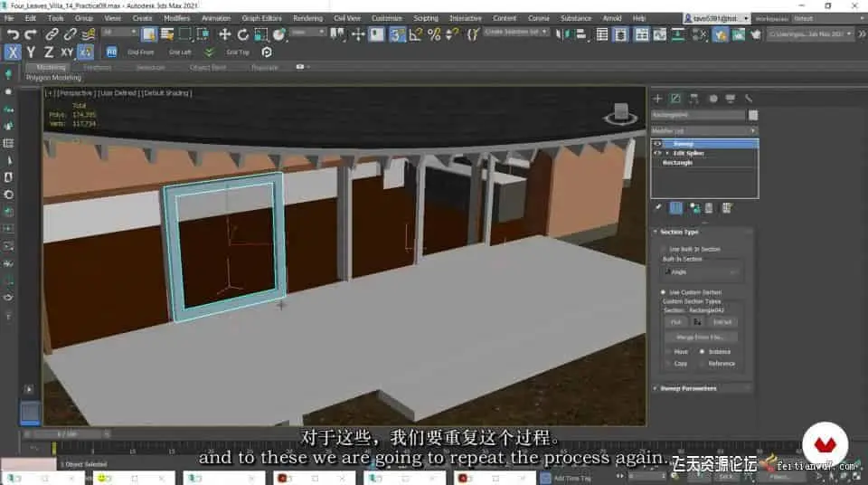Select the Link tool icon
The height and width of the screenshot is (485, 868).
(52, 34)
